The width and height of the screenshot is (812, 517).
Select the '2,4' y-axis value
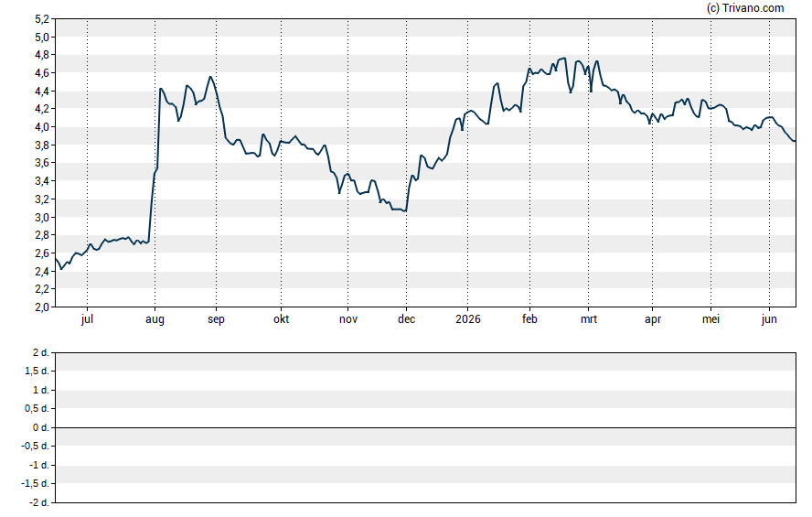42,271
